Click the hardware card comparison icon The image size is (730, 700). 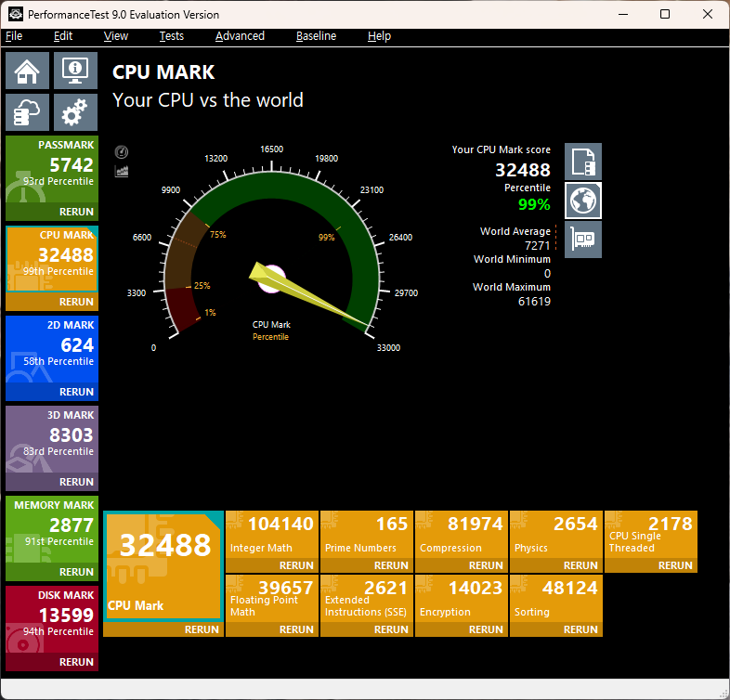[x=583, y=240]
